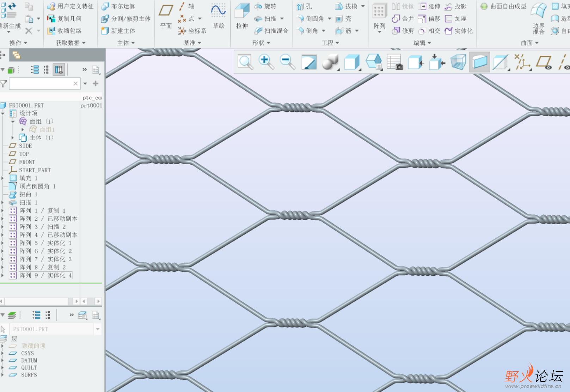Toggle the highlighted shaded view-mode button in view toolbar
The height and width of the screenshot is (392, 570).
[479, 62]
